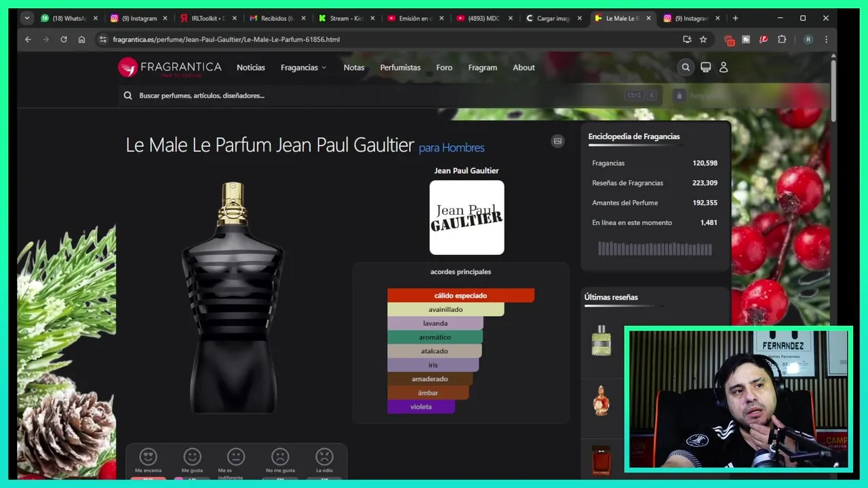
Task: Click the image gallery icon beside perfume title
Action: point(557,141)
